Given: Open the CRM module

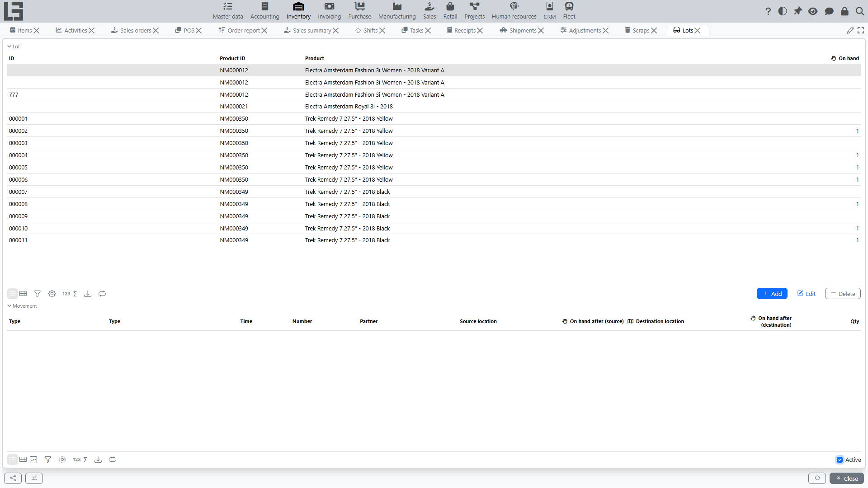Looking at the screenshot, I should tap(550, 11).
